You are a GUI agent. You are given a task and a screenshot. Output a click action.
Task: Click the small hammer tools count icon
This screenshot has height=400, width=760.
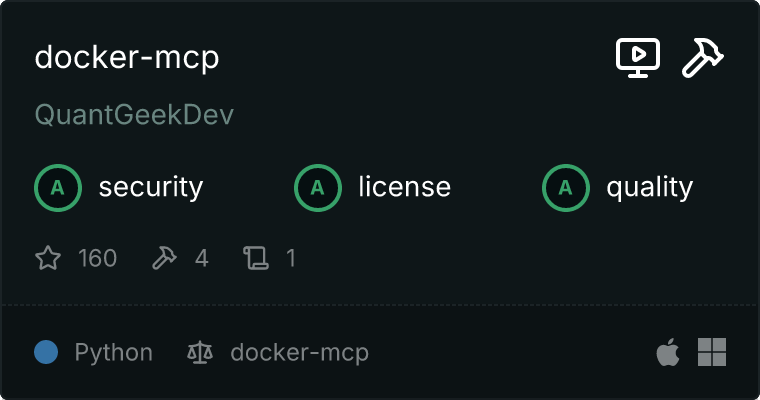pyautogui.click(x=164, y=257)
